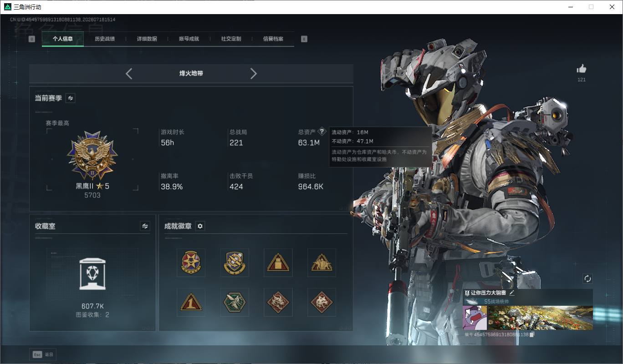
Task: Click the thumbs-up like icon
Action: pos(582,69)
